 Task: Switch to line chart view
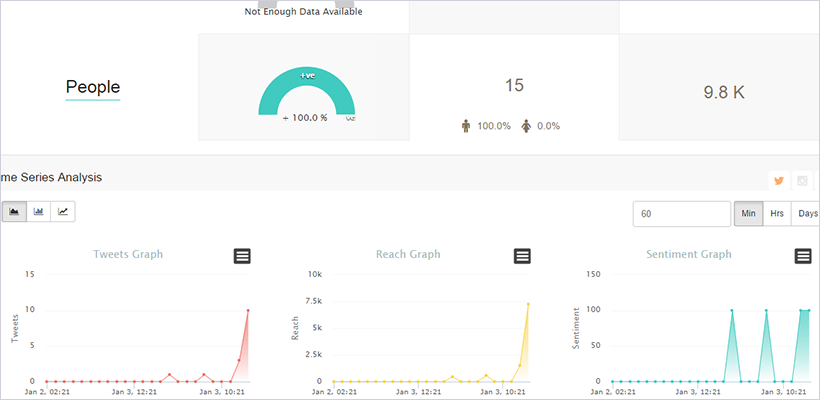tap(63, 211)
